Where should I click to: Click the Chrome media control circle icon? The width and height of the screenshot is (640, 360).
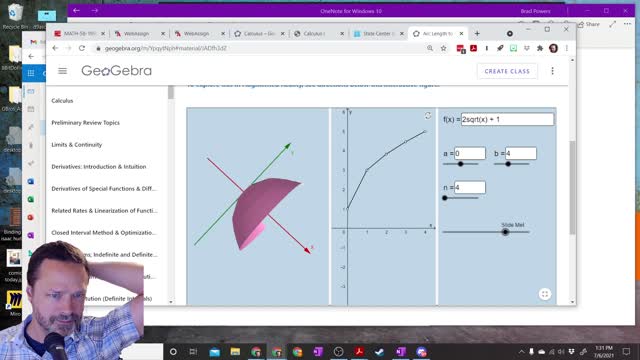click(509, 33)
